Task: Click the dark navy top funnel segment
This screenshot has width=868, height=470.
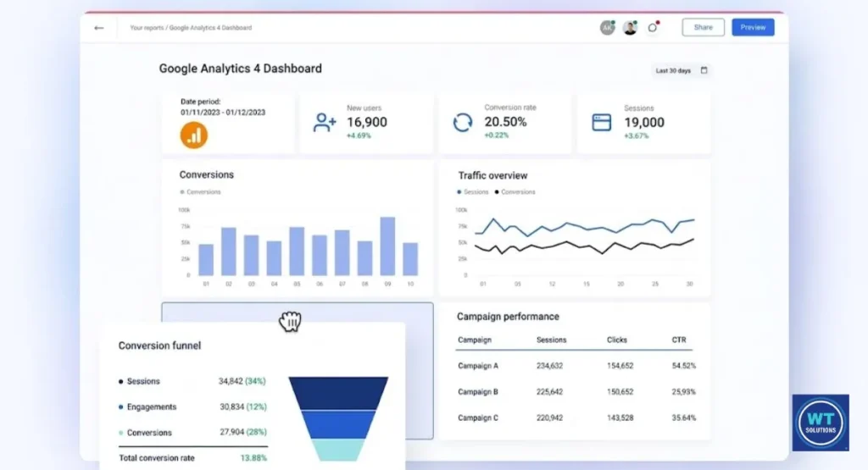Action: click(338, 393)
